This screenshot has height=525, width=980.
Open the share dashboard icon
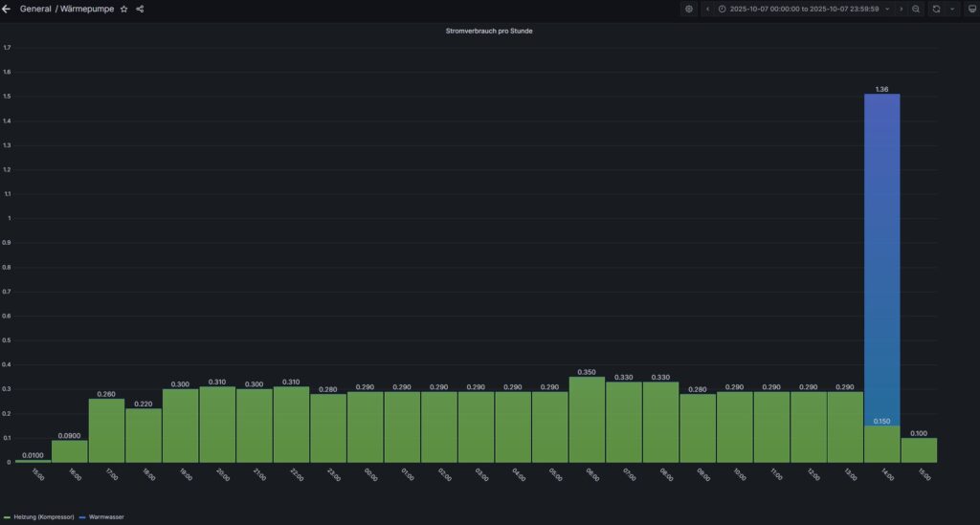tap(140, 9)
